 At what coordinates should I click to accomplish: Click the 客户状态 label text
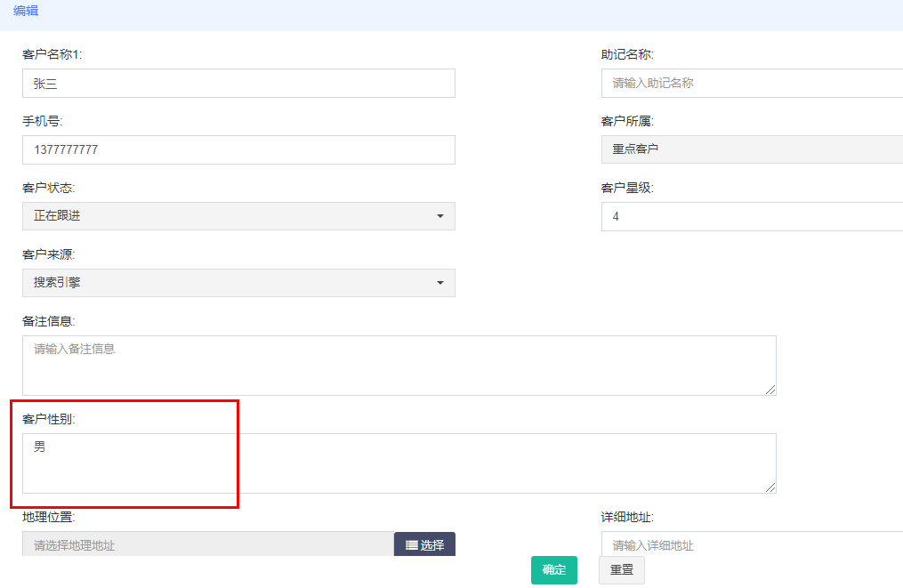[48, 188]
